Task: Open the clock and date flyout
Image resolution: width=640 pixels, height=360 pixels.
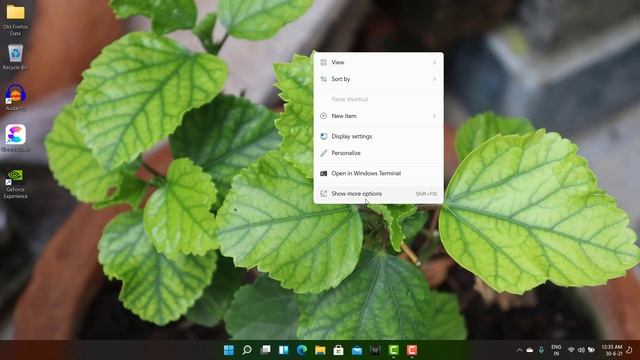Action: pos(611,350)
